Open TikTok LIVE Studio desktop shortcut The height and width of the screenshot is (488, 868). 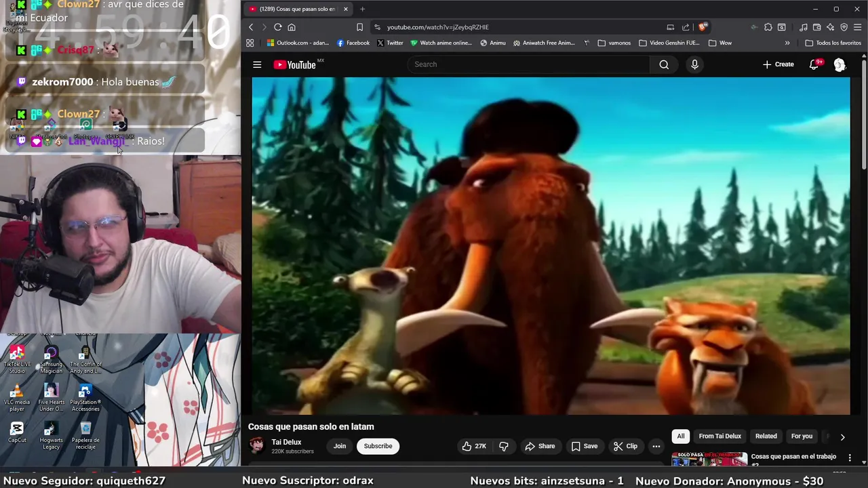point(17,359)
